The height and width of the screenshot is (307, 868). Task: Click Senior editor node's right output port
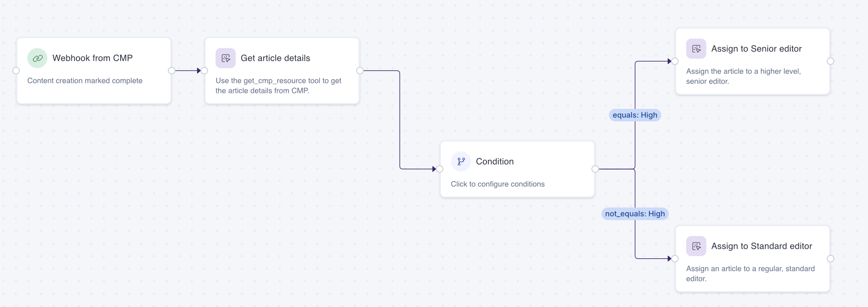coord(830,61)
